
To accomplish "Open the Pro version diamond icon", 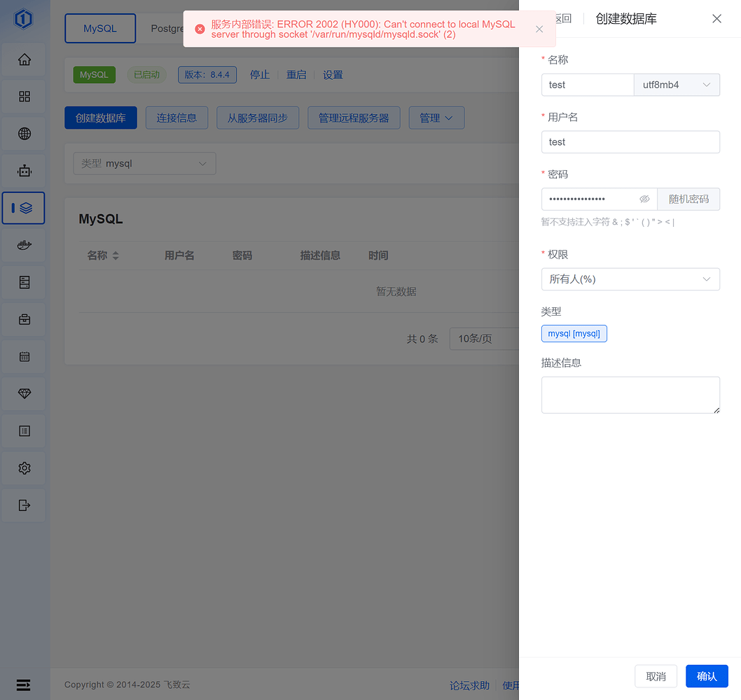I will tap(23, 393).
